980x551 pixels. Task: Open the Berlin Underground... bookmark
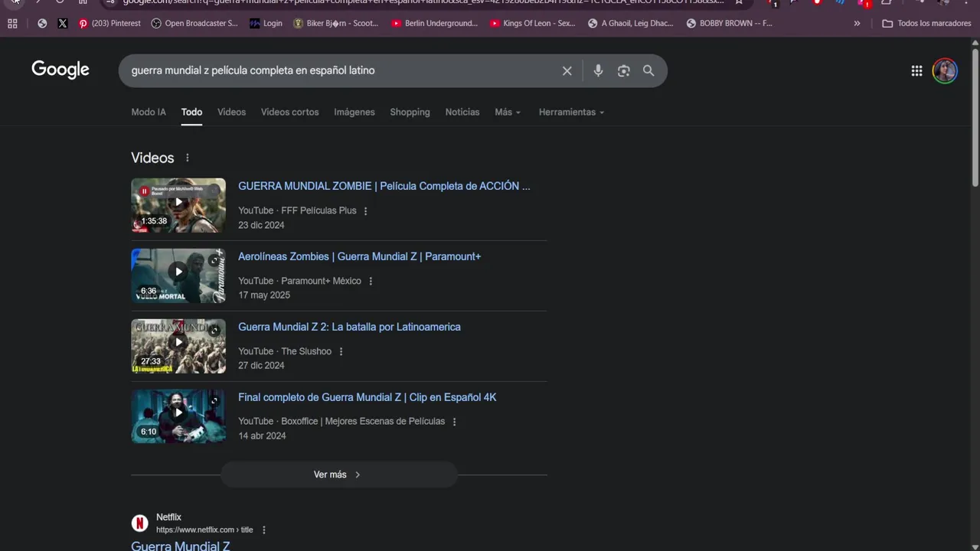coord(434,24)
